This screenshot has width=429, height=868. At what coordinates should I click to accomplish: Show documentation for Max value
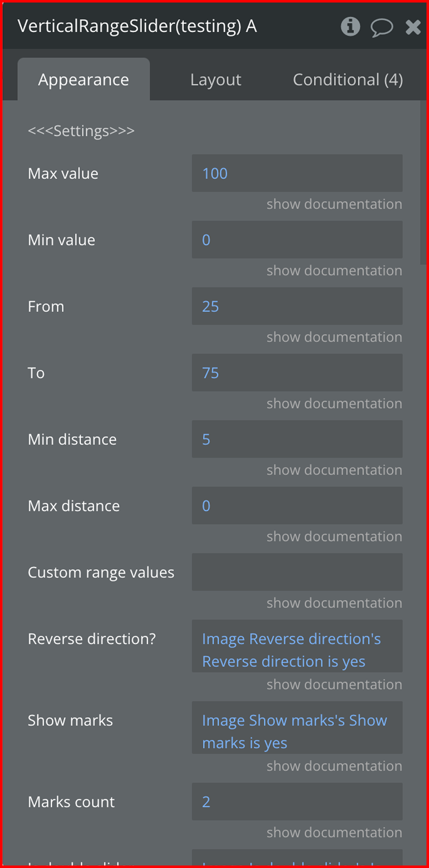pyautogui.click(x=334, y=204)
